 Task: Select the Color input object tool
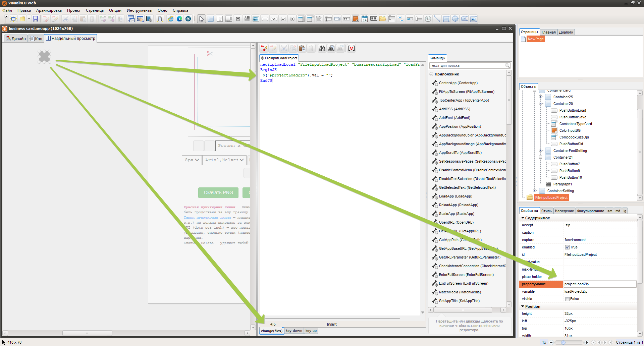click(356, 19)
